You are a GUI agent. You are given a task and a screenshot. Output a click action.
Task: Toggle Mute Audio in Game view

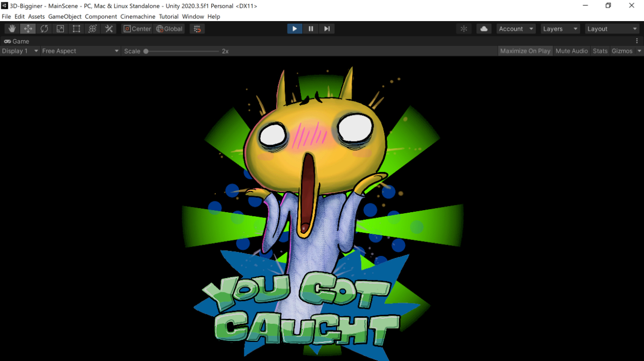571,51
